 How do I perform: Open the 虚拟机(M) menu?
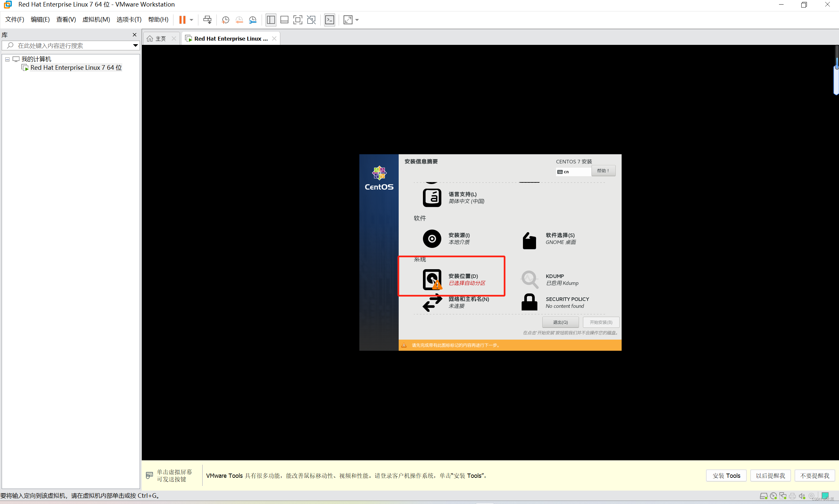point(96,19)
